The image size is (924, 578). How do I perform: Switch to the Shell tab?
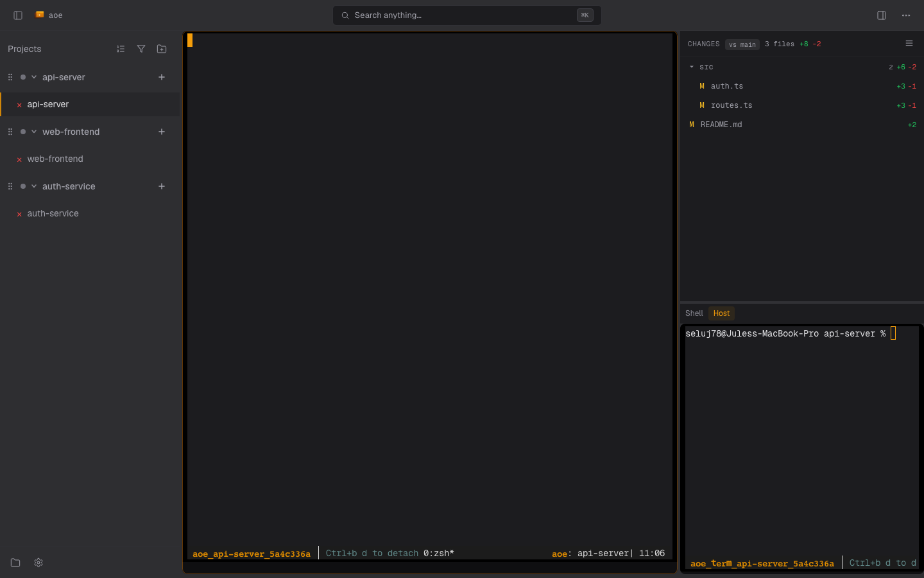click(694, 313)
